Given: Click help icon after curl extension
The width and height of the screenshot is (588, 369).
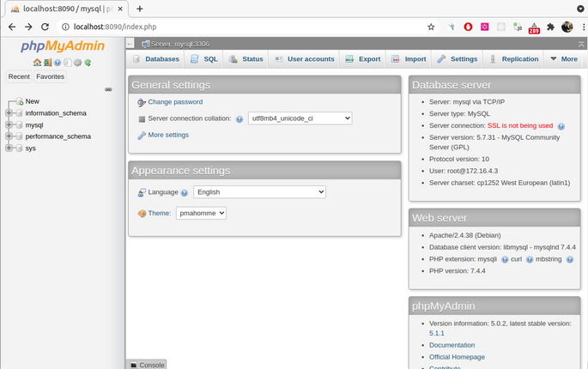Looking at the screenshot, I should click(x=530, y=259).
